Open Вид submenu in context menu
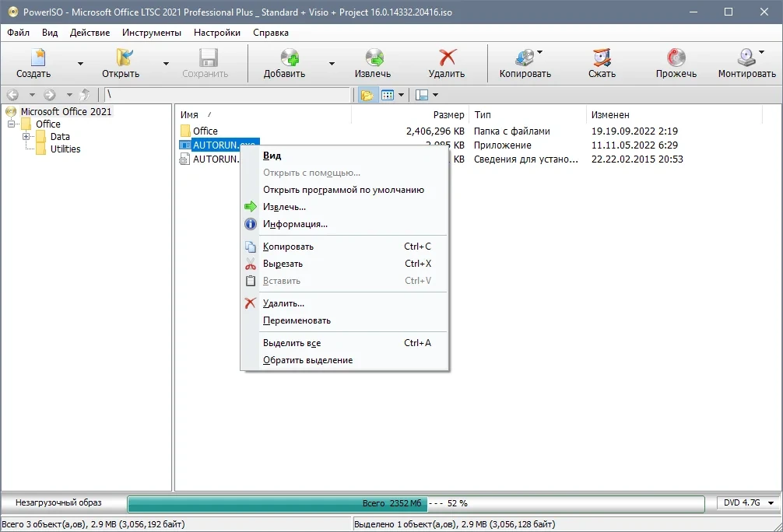Image resolution: width=783 pixels, height=532 pixels. 344,156
